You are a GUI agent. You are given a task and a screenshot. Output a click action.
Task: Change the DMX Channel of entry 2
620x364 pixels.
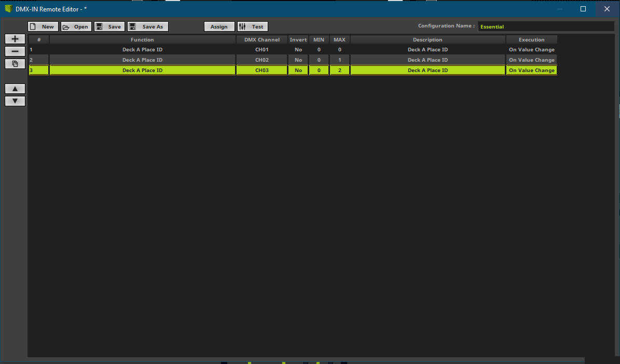(x=262, y=60)
